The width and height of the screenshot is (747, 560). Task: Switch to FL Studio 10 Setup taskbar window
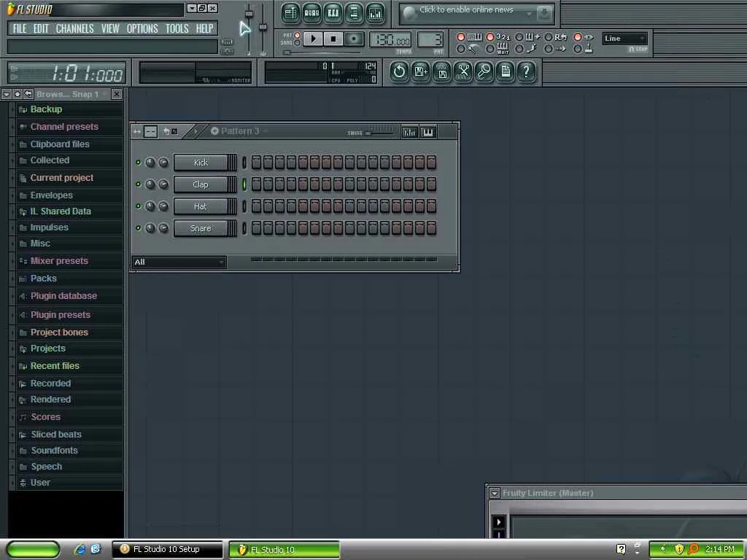coord(167,549)
